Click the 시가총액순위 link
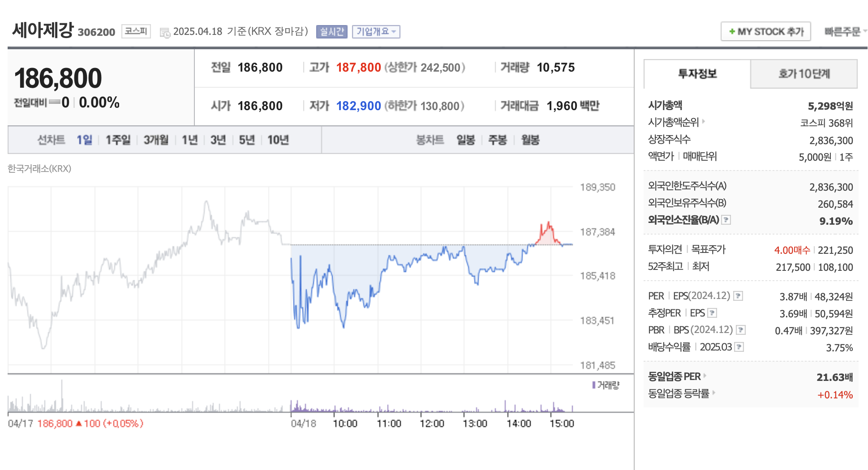The height and width of the screenshot is (470, 868). [x=674, y=122]
